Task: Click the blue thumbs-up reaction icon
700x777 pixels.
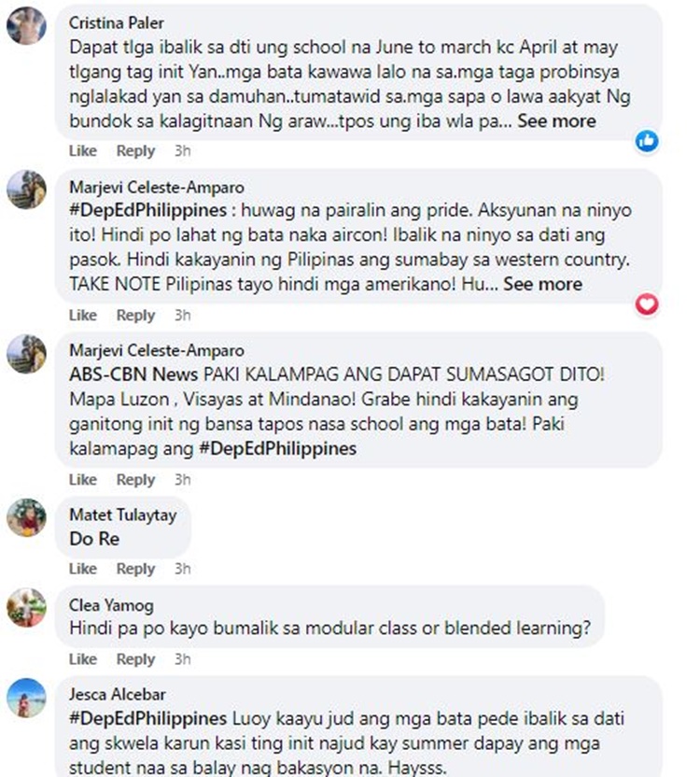Action: (x=647, y=141)
